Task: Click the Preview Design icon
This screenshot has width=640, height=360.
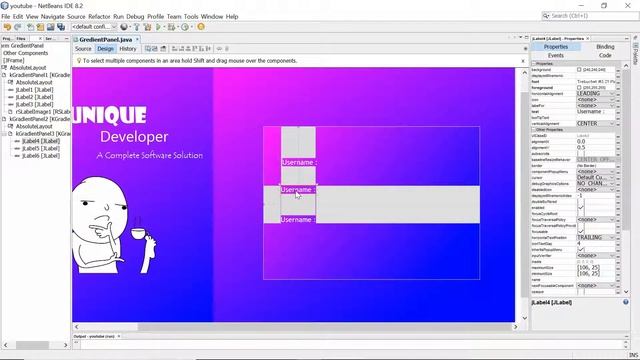Action: pyautogui.click(x=163, y=49)
